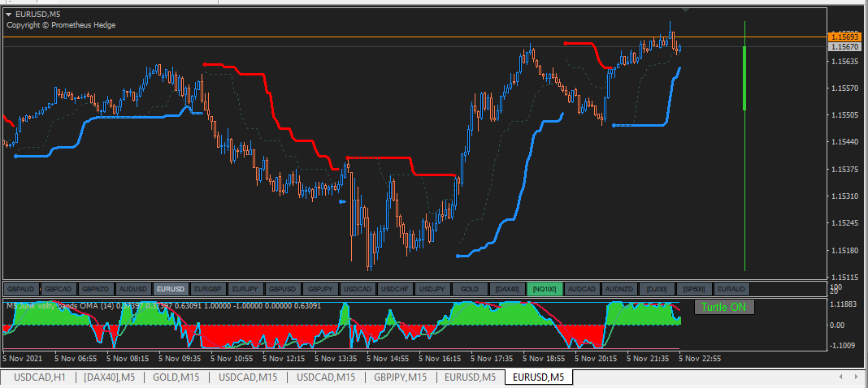Screen dimensions: 868x388
Task: Select the USDCAD symbol button
Action: (x=358, y=289)
